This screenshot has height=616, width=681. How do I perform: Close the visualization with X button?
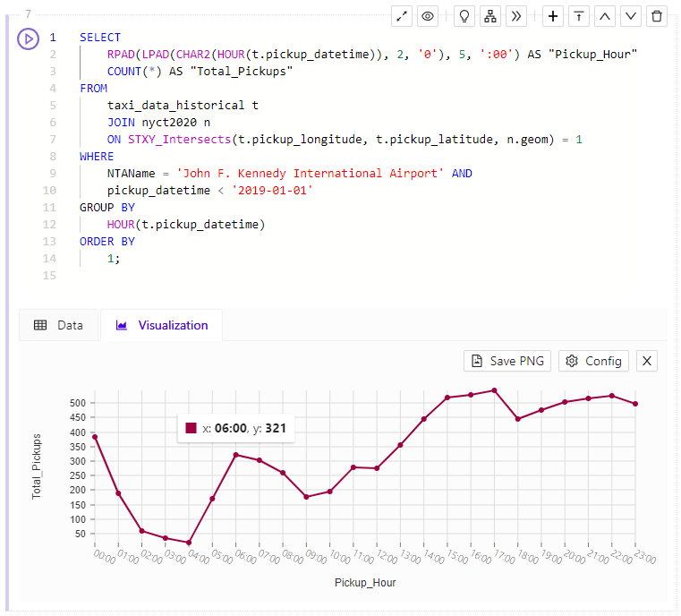coord(647,361)
